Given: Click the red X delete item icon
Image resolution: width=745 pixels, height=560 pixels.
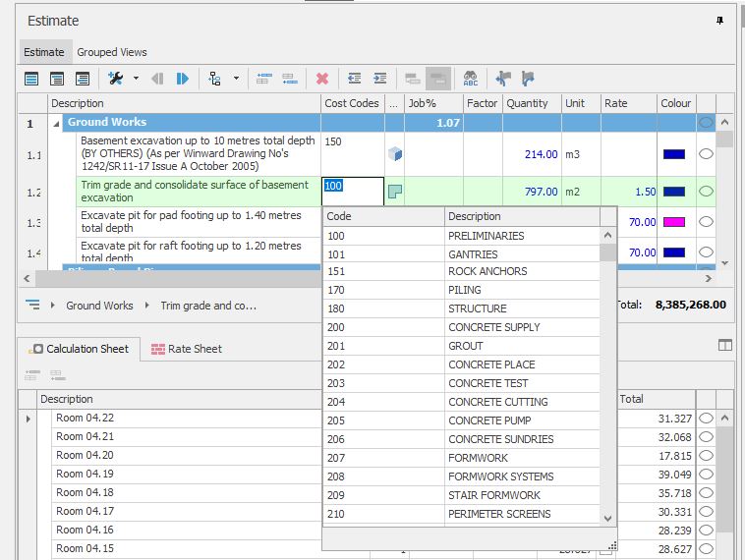Looking at the screenshot, I should (321, 79).
